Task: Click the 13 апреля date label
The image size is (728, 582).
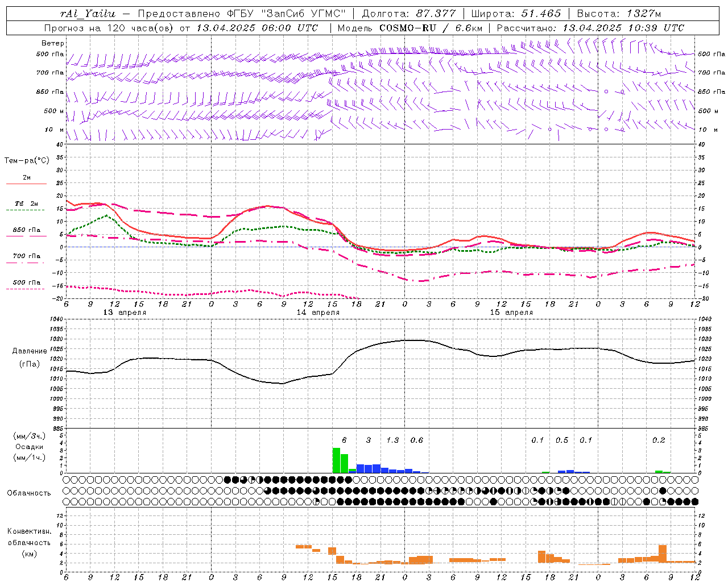Action: [x=125, y=313]
